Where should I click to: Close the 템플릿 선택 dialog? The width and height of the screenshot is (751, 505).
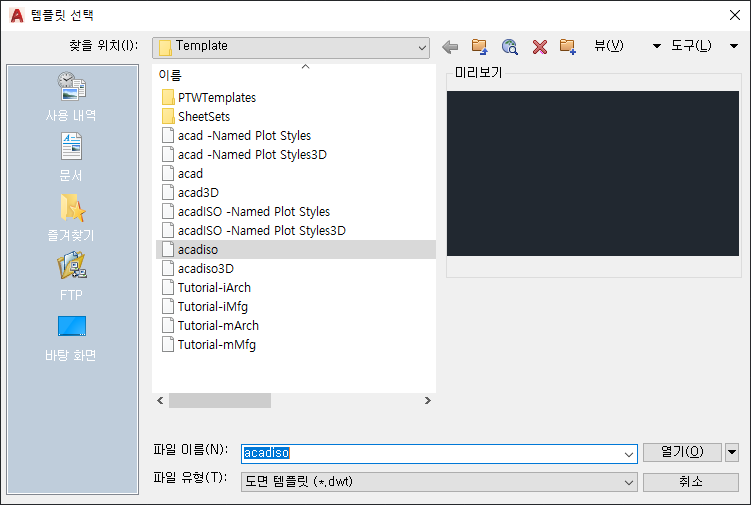(x=735, y=15)
